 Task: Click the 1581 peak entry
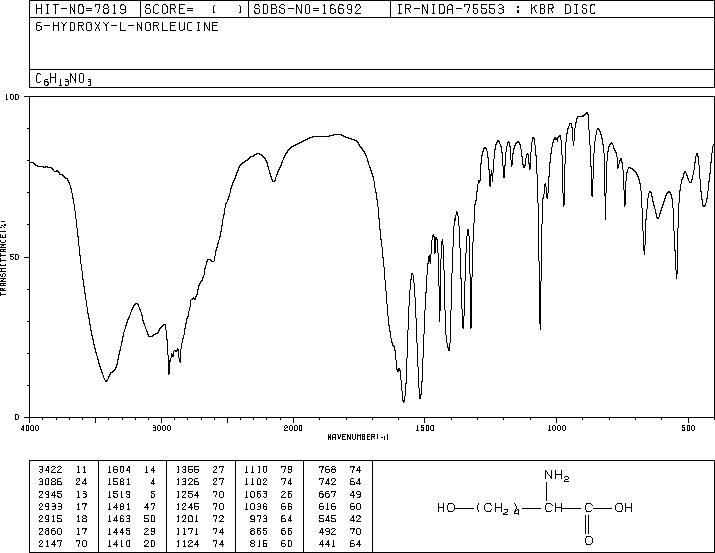click(x=119, y=481)
